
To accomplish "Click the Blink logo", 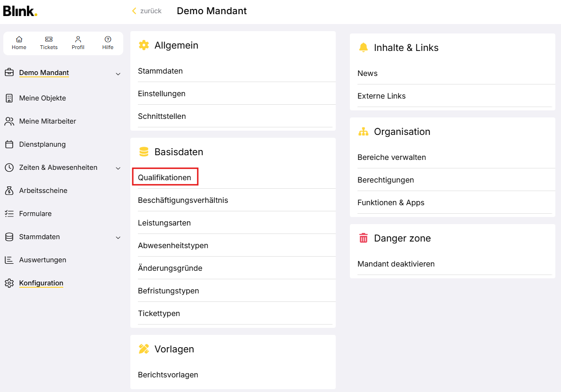I will tap(20, 11).
